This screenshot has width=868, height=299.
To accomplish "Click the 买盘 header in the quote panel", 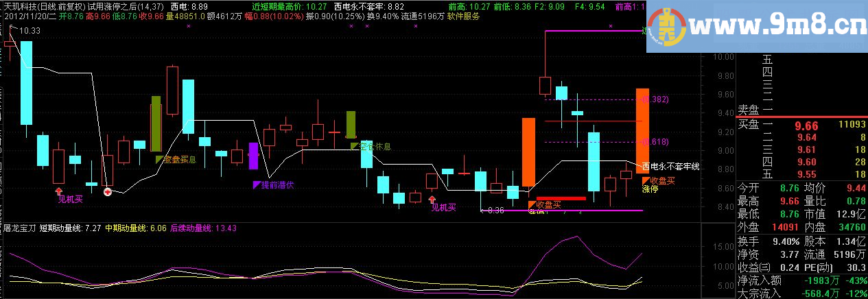I will (748, 123).
